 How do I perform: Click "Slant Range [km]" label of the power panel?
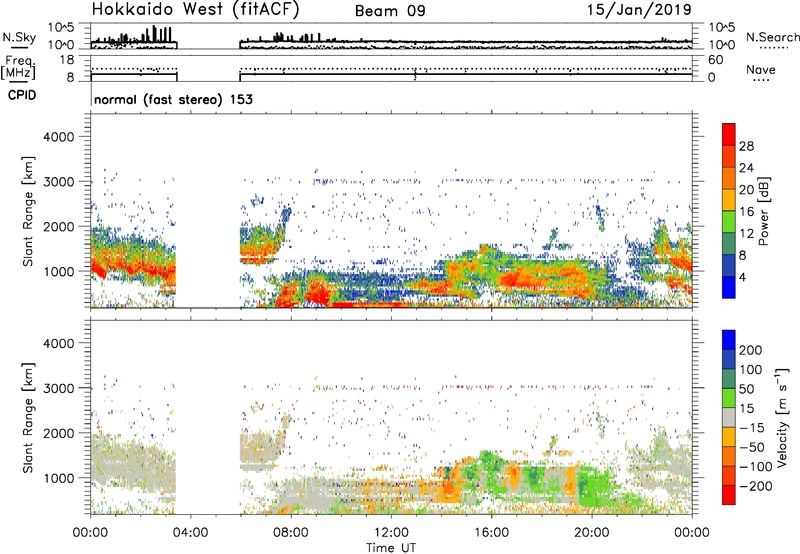click(28, 211)
